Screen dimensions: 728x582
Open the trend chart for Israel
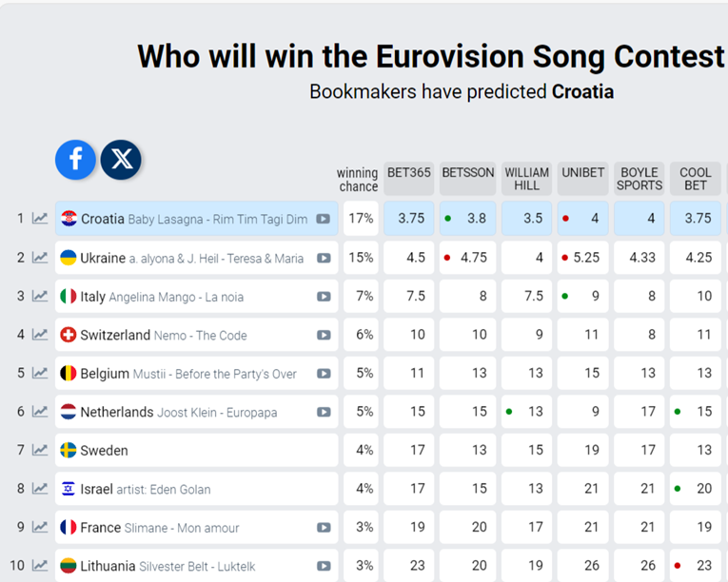click(40, 489)
